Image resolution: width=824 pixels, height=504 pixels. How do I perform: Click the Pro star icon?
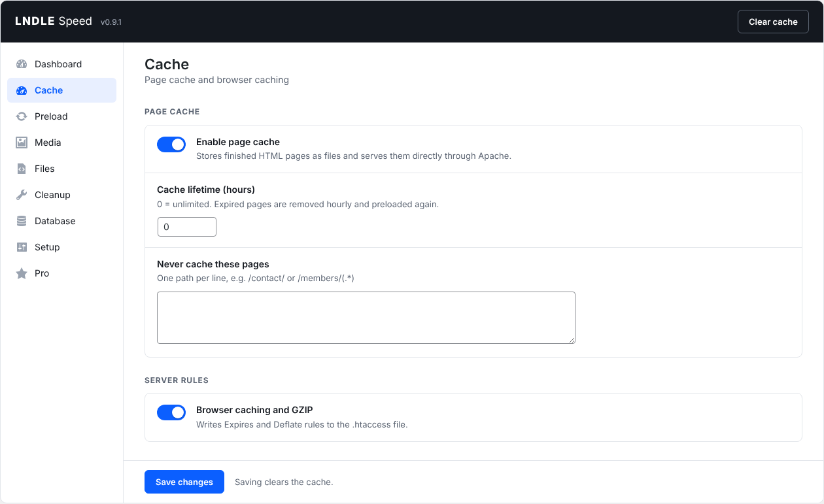(x=22, y=273)
